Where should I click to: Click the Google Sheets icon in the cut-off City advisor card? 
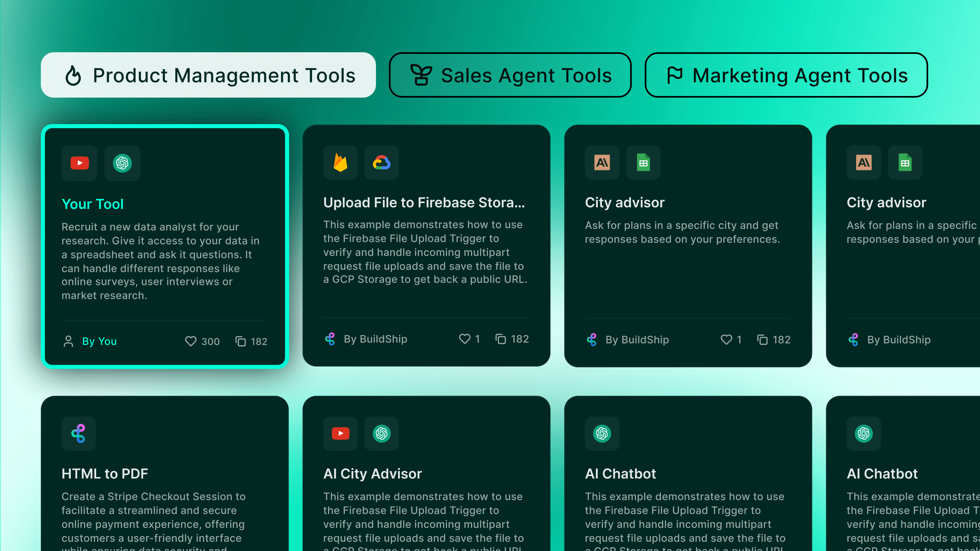(x=905, y=163)
